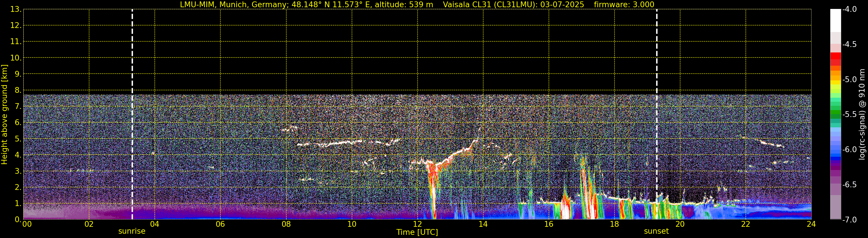Click the height-axis tick label '11.'

(16, 42)
